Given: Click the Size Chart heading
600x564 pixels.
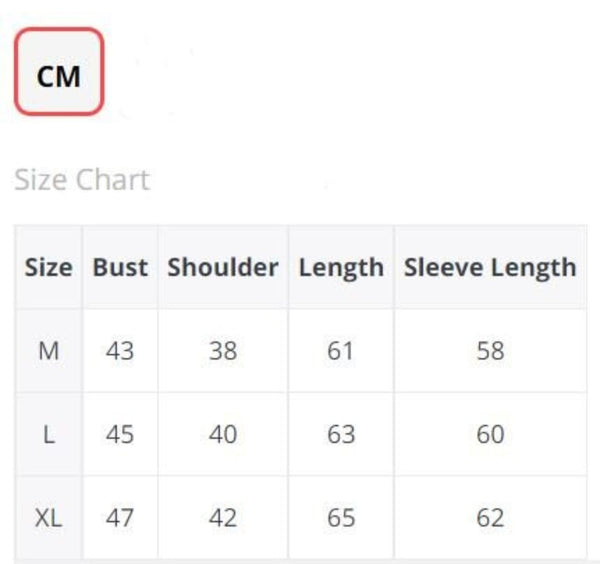Looking at the screenshot, I should click(82, 180).
